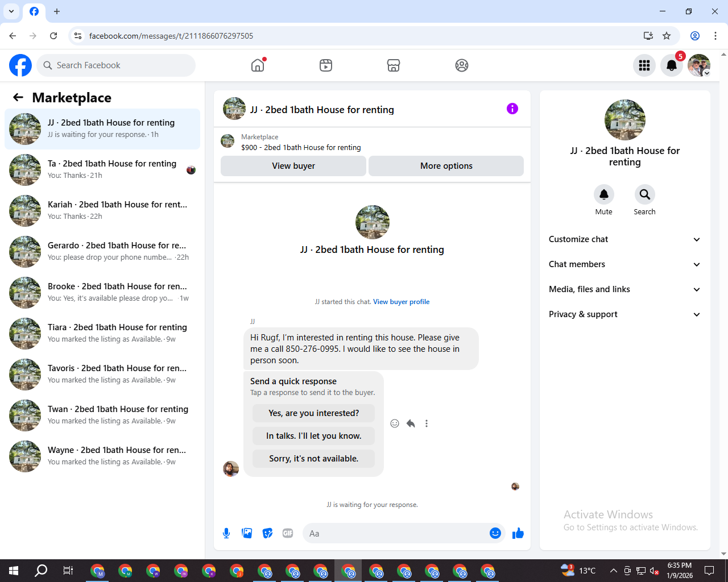Mute this chat with bell icon

pyautogui.click(x=604, y=194)
